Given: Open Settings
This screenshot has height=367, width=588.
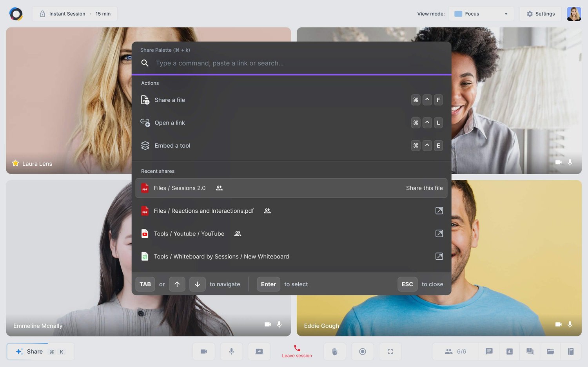Looking at the screenshot, I should (540, 14).
